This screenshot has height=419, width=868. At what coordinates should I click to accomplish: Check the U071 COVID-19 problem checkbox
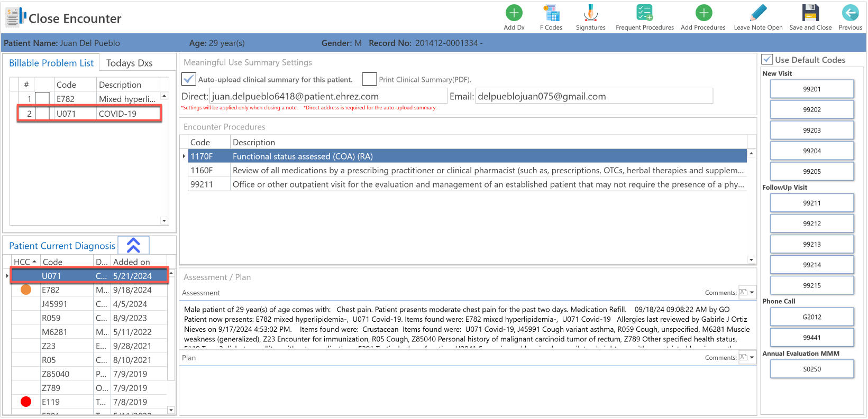[x=42, y=113]
